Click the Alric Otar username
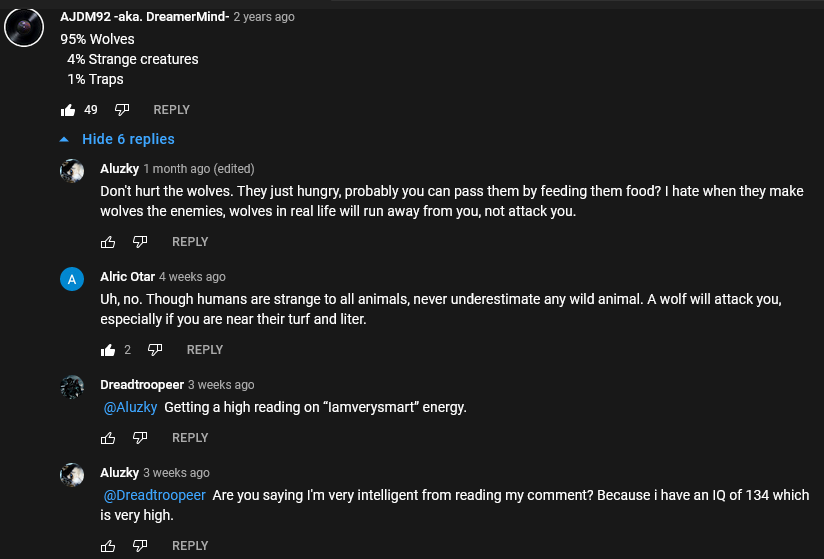 click(126, 276)
